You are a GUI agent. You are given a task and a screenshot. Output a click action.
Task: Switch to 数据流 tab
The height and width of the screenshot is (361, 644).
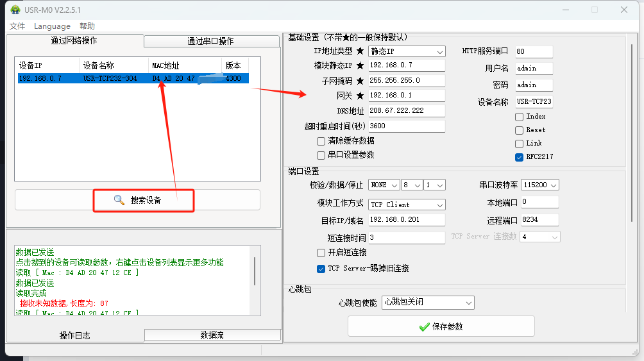tap(212, 335)
